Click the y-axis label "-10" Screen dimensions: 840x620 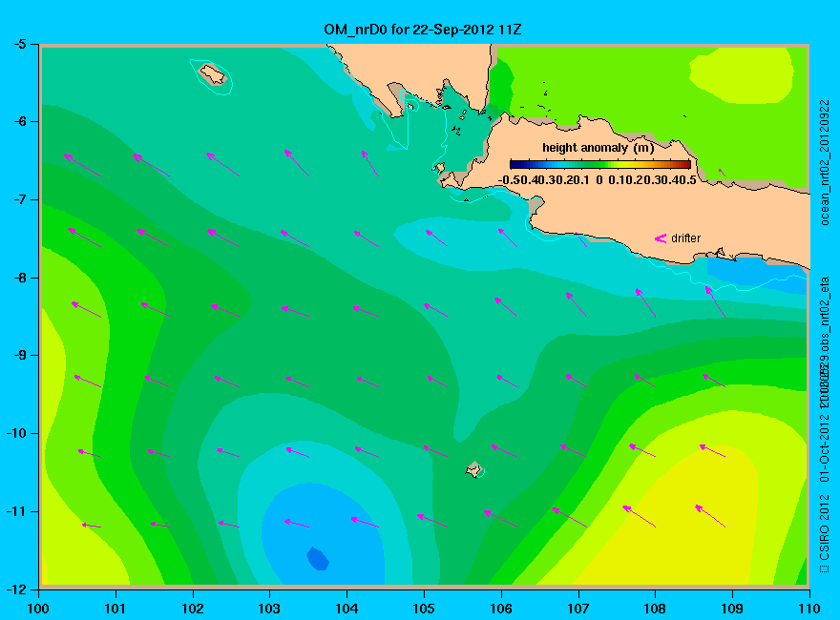tap(16, 434)
